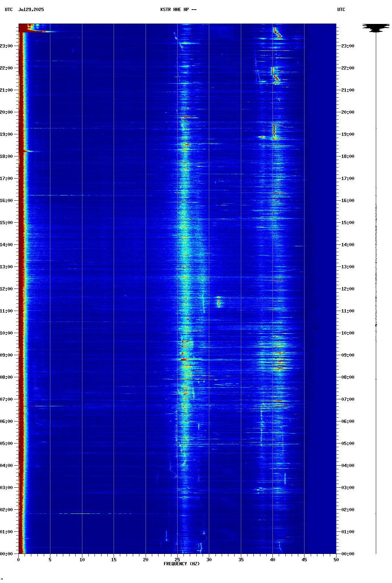The image size is (392, 583).
Task: Click 18:00 on the left time axis
Action: point(6,156)
